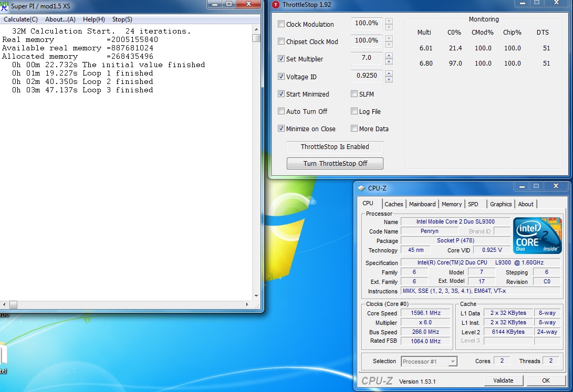Switch to the Memory tab in CPU-Z

(x=451, y=204)
